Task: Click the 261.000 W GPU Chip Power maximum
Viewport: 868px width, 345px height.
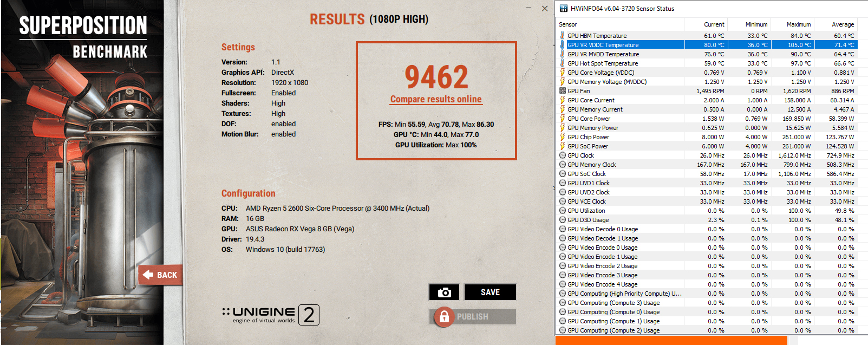Action: click(x=797, y=137)
